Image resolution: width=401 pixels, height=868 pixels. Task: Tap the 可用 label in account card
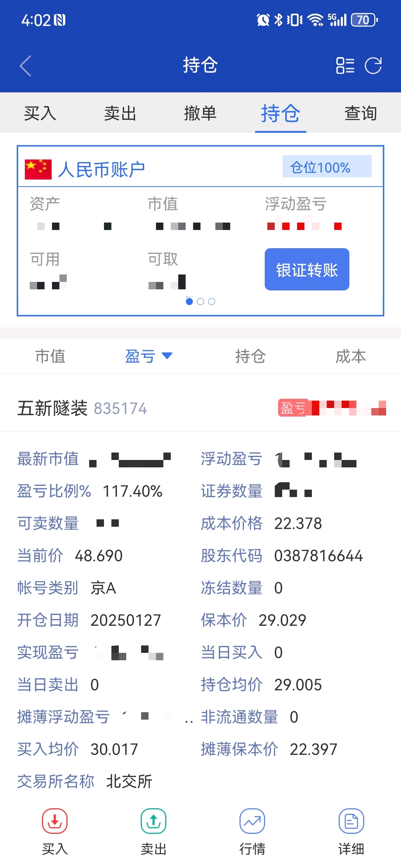coord(45,259)
